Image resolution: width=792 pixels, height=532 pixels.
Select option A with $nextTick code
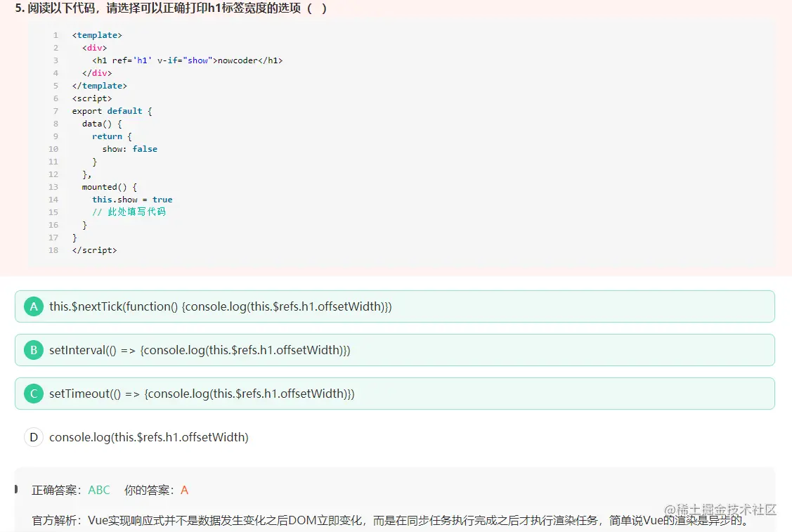point(394,306)
